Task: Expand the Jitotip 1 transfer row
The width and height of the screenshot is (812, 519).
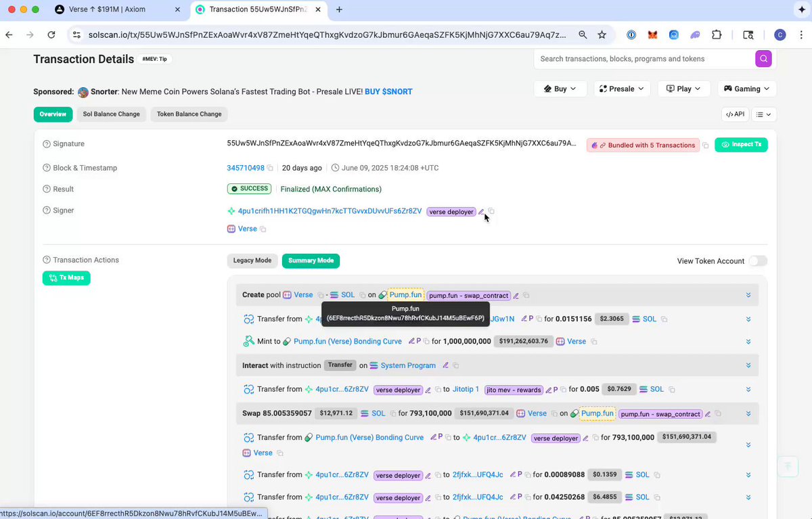Action: tap(748, 390)
